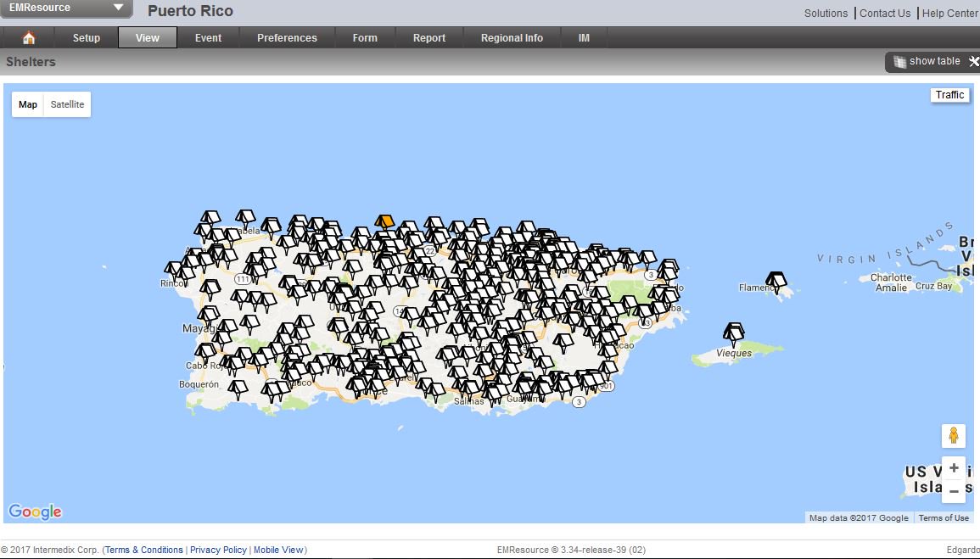Open the Mobile View link
Image resolution: width=980 pixels, height=559 pixels.
pyautogui.click(x=279, y=550)
